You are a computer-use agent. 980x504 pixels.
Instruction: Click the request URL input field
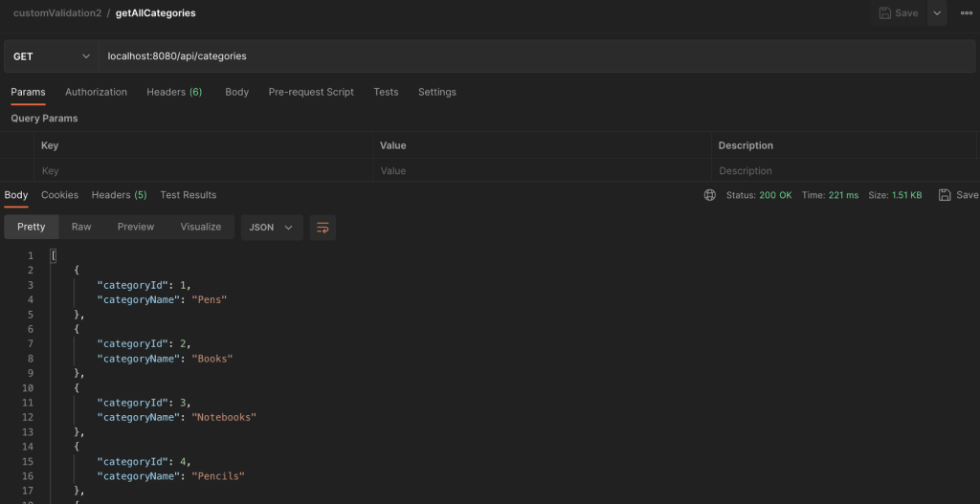pos(536,56)
